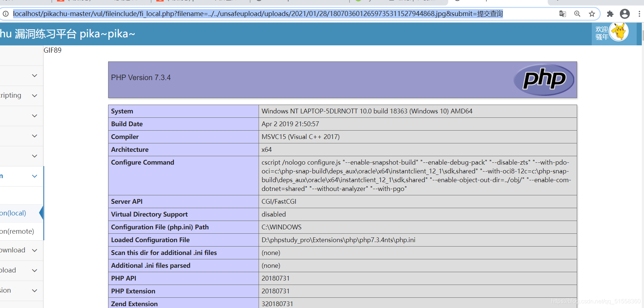Click the PHP logo

tap(544, 80)
